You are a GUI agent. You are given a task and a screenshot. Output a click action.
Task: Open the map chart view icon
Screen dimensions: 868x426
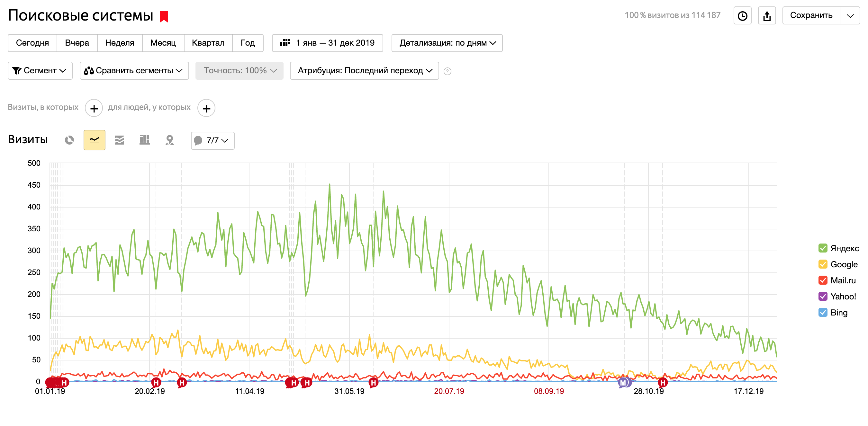tap(169, 140)
